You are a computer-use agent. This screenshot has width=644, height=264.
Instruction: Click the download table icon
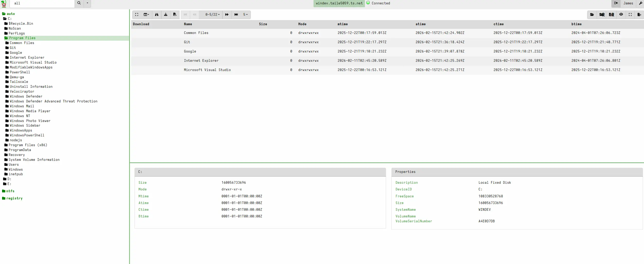(166, 15)
